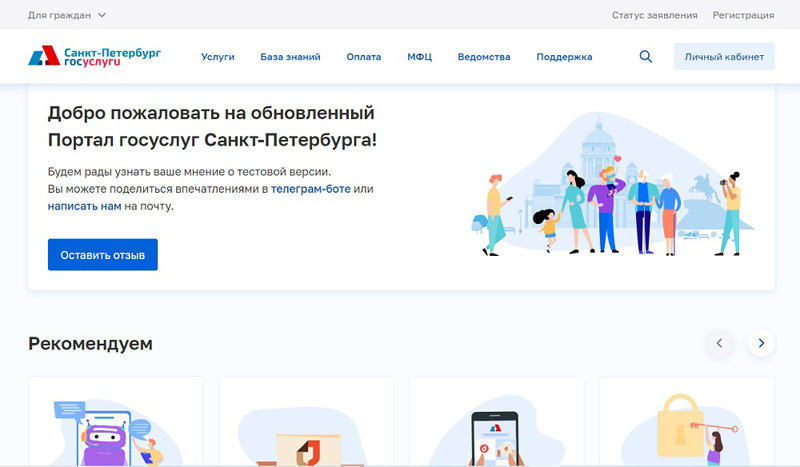This screenshot has height=467, width=800.
Task: Expand the "Для граждан" dropdown
Action: pyautogui.click(x=67, y=15)
